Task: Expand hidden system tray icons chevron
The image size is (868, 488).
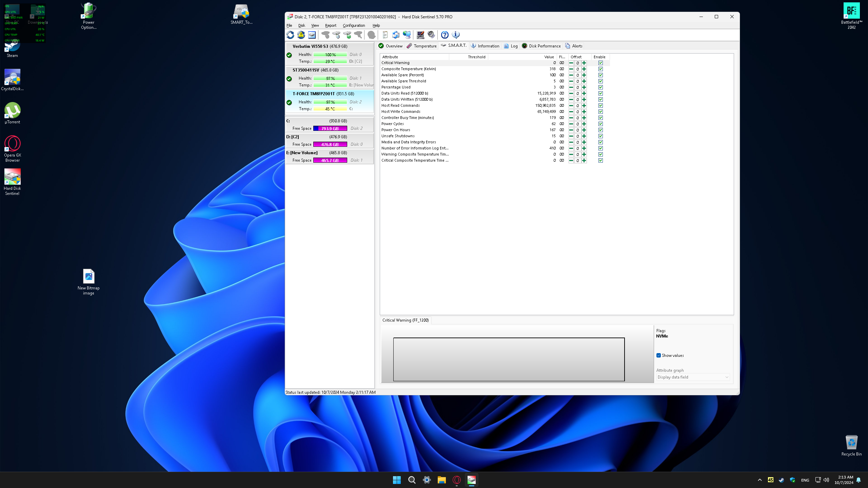Action: (x=760, y=480)
